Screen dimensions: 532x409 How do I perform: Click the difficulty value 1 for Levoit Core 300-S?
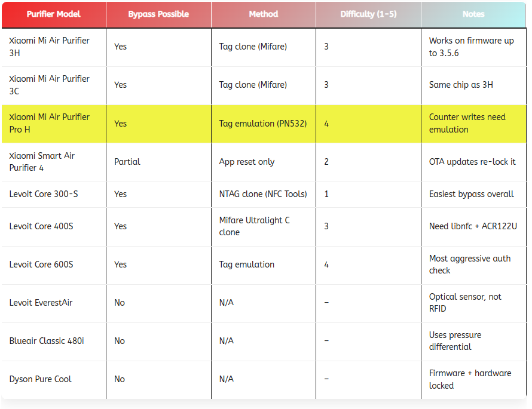[326, 194]
